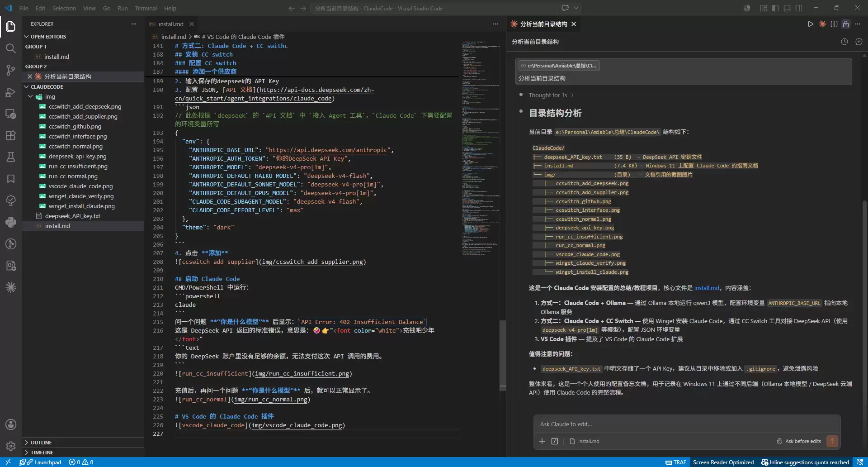This screenshot has width=868, height=467.
Task: Open the Help menu
Action: point(170,8)
